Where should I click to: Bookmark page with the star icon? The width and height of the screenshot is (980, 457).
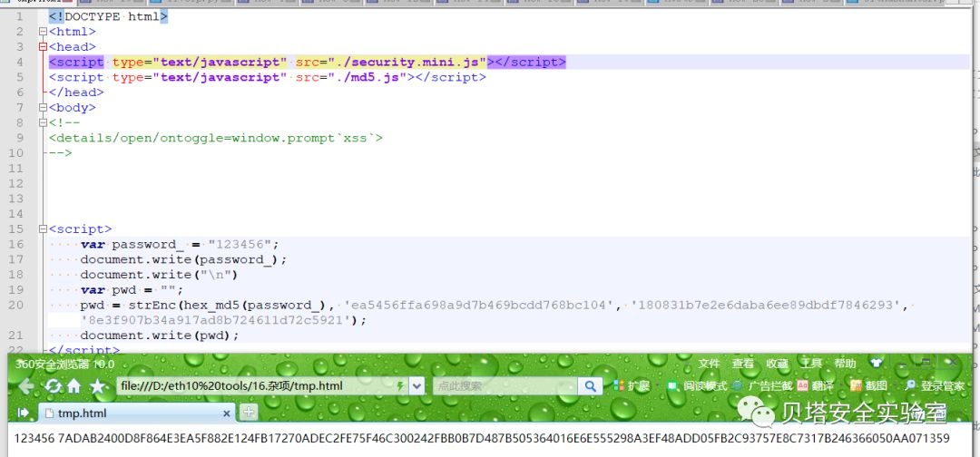pyautogui.click(x=97, y=386)
